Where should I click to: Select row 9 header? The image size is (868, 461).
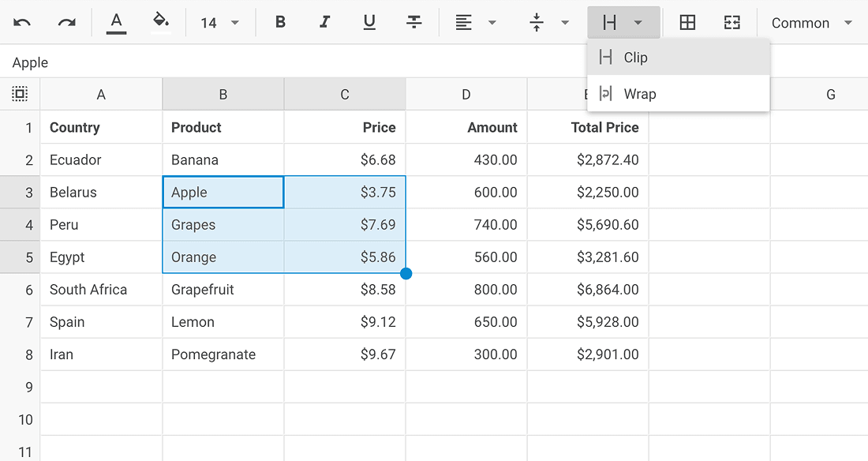coord(20,388)
